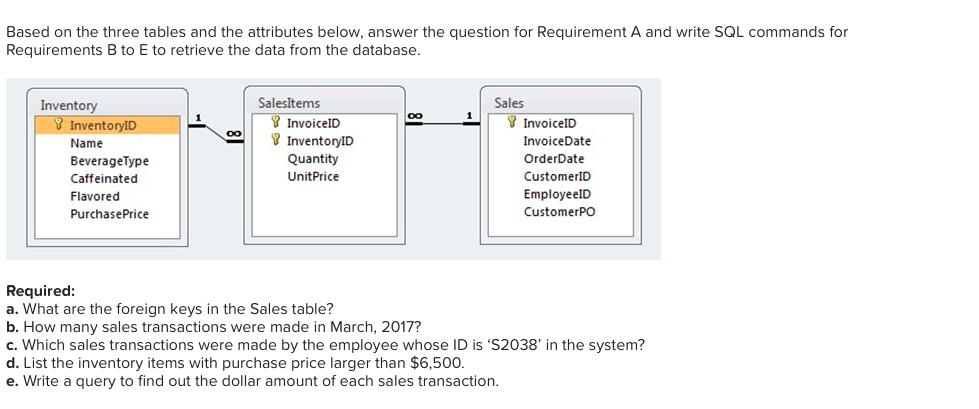Screen dimensions: 979x409
Task: Click the Inventory table title bar
Action: click(107, 103)
